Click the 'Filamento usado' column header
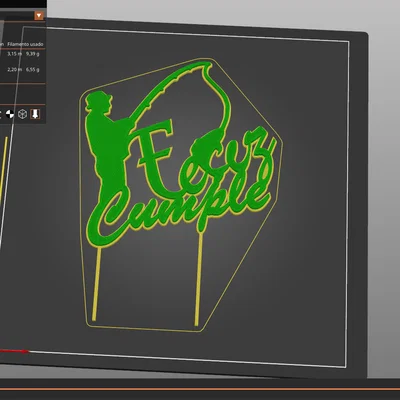400x400 pixels. (x=25, y=44)
